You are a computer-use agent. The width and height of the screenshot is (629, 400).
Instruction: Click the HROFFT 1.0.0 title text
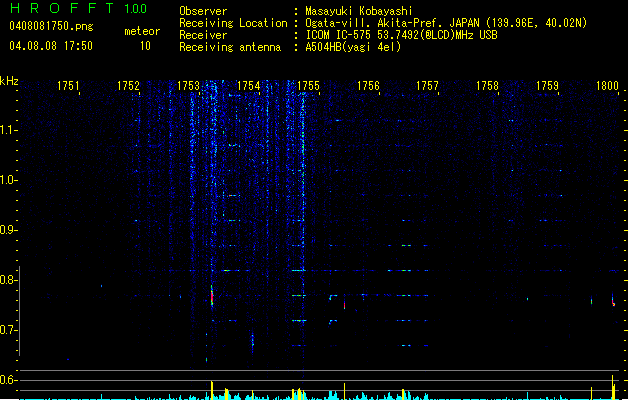(78, 8)
